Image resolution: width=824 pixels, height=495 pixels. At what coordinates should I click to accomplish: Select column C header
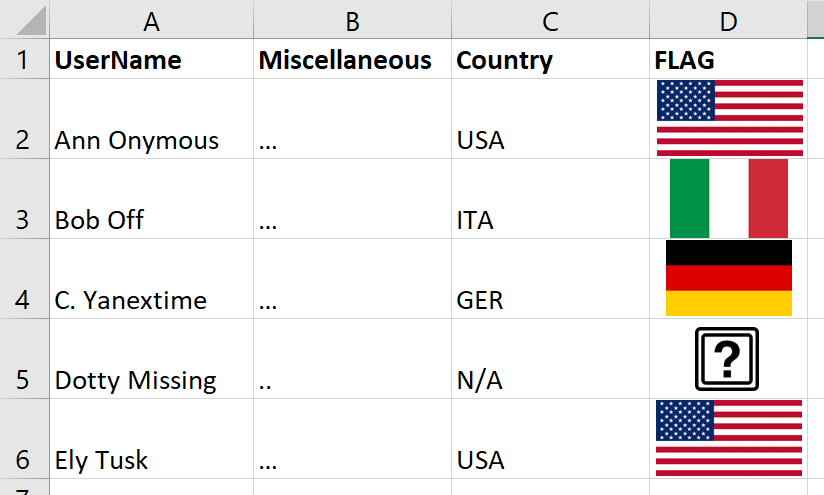click(550, 19)
